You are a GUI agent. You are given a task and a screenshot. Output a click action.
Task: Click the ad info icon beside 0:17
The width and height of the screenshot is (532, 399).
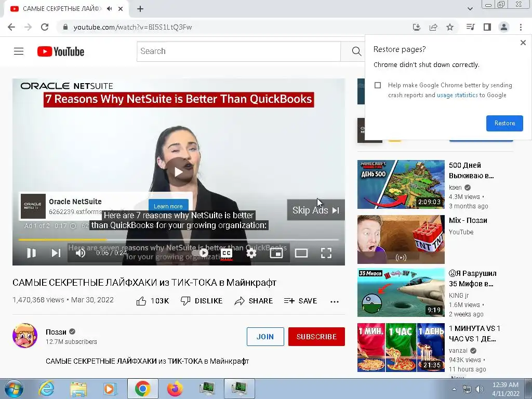pyautogui.click(x=73, y=225)
